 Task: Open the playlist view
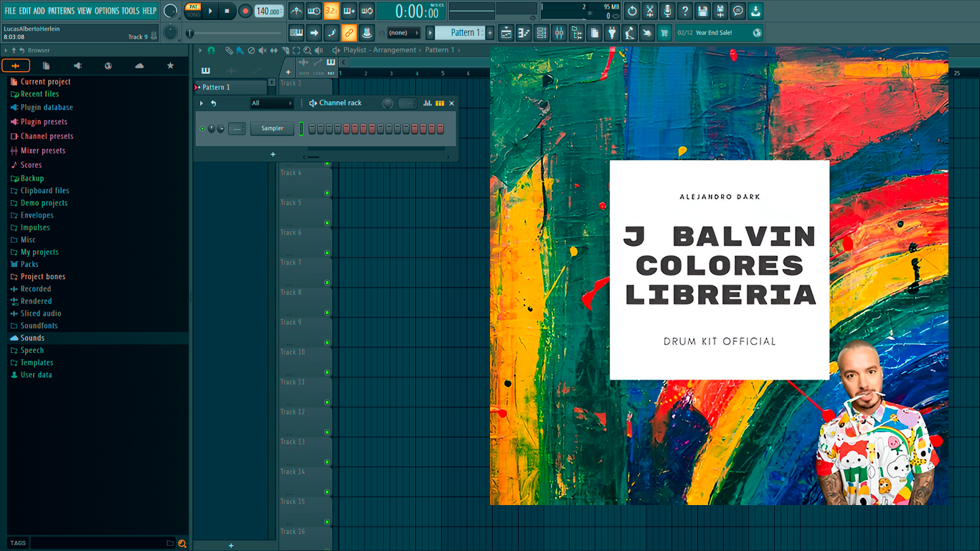[x=507, y=33]
